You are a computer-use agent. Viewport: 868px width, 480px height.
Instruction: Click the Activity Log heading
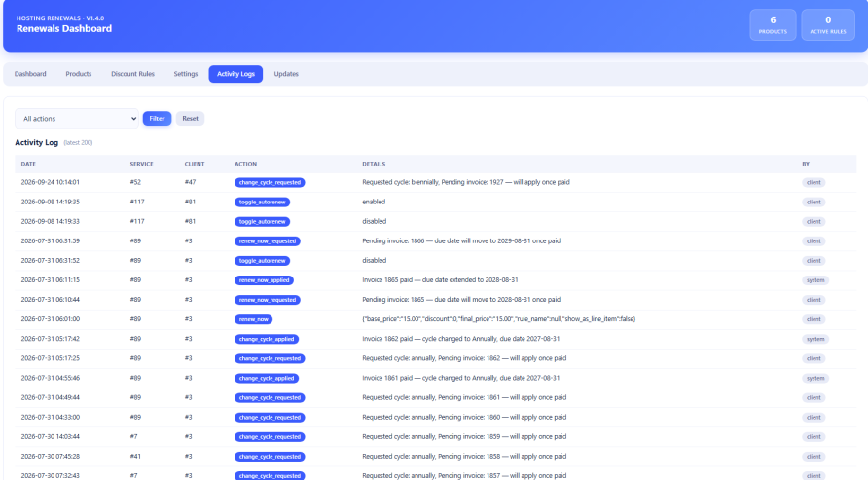pyautogui.click(x=37, y=143)
